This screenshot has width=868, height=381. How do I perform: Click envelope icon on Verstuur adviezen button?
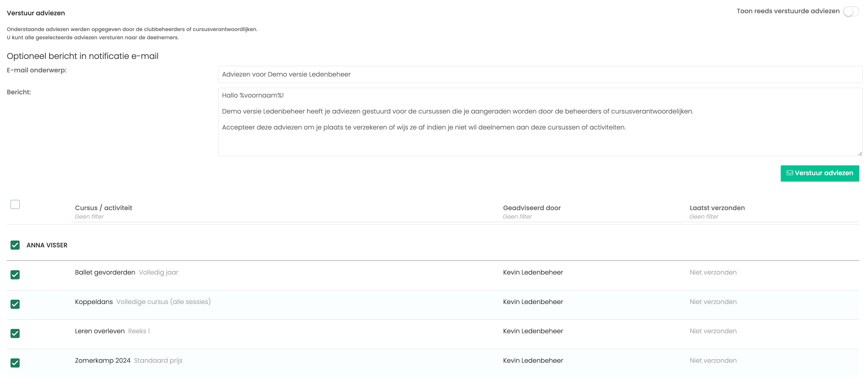click(789, 173)
